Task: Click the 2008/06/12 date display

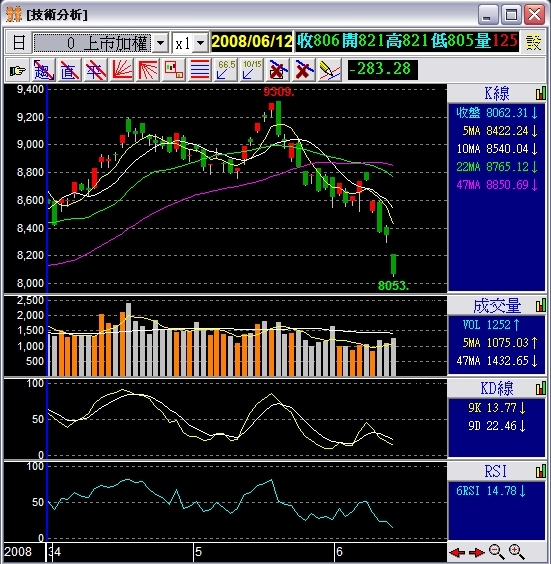Action: pyautogui.click(x=252, y=42)
